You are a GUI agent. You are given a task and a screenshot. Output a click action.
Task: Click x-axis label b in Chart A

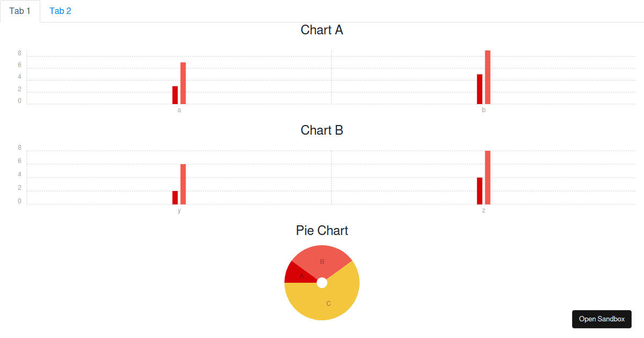click(484, 110)
